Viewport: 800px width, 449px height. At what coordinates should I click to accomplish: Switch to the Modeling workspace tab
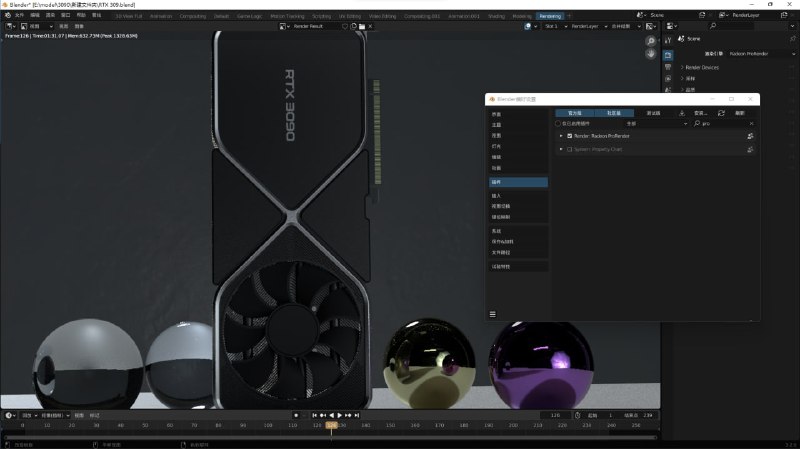click(521, 16)
